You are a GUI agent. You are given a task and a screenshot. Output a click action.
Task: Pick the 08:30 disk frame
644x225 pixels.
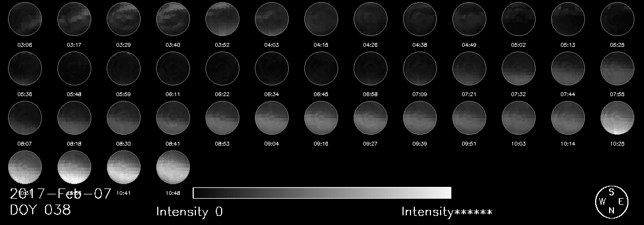point(123,118)
